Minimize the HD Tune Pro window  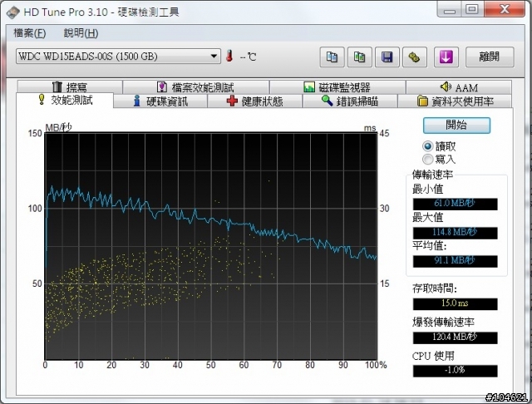tap(449, 9)
